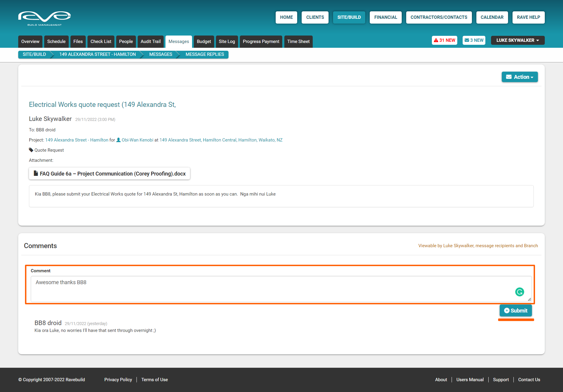Click the Grammarly icon in comment box
Viewport: 563px width, 392px height.
[520, 292]
